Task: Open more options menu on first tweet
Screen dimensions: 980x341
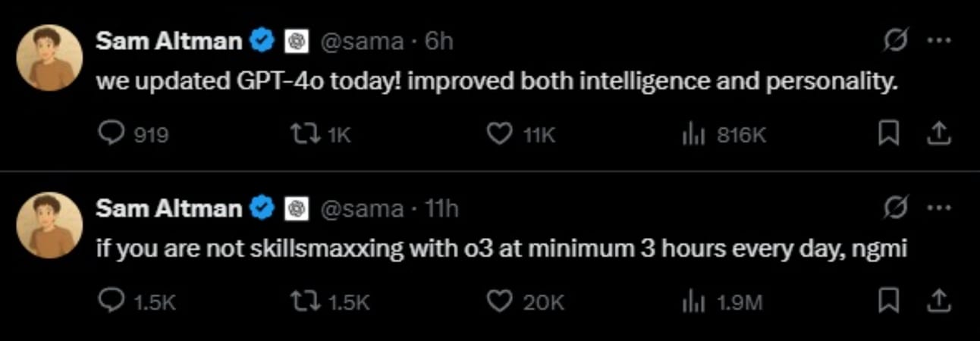Action: point(939,41)
